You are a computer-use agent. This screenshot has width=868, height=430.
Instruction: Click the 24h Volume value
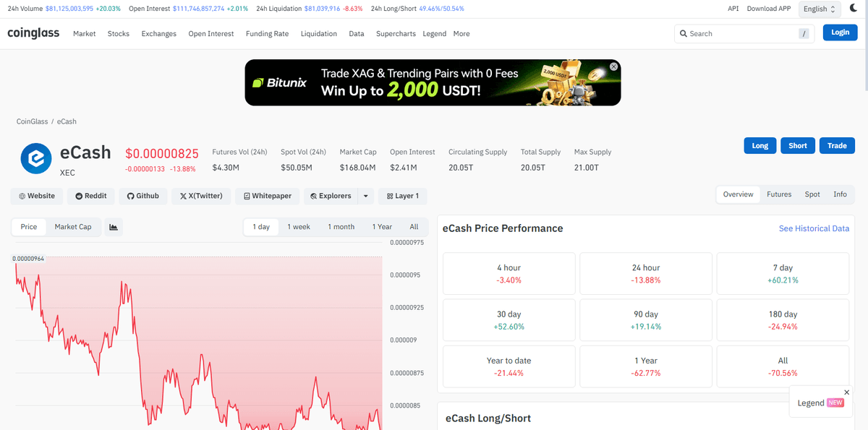coord(69,9)
